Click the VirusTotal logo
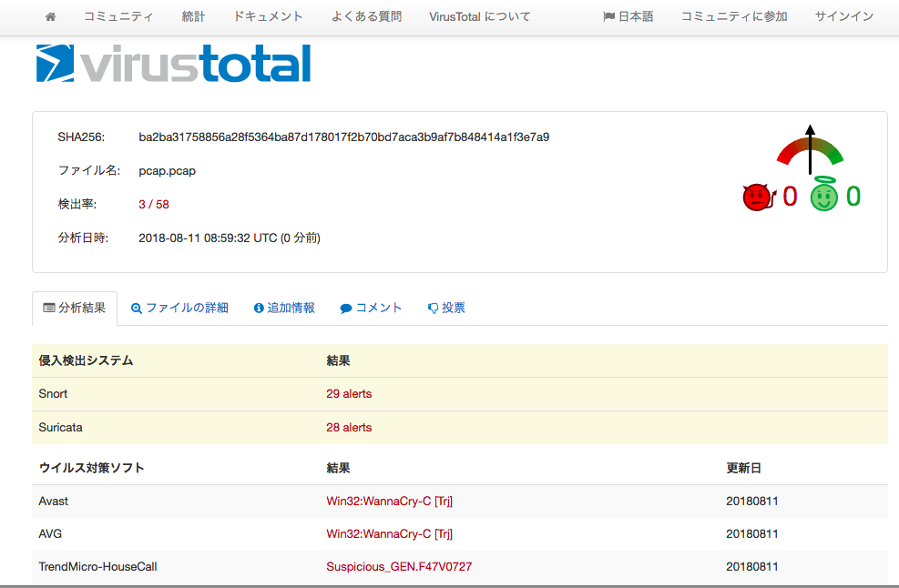The image size is (899, 588). 173,63
